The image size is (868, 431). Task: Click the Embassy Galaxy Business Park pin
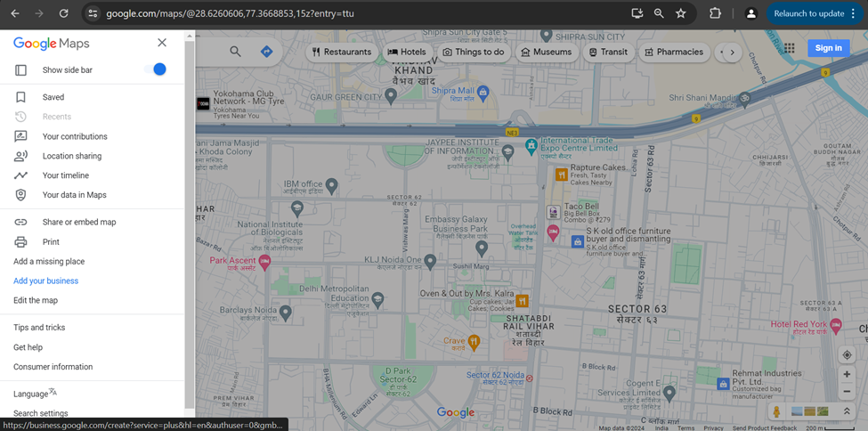pyautogui.click(x=482, y=248)
